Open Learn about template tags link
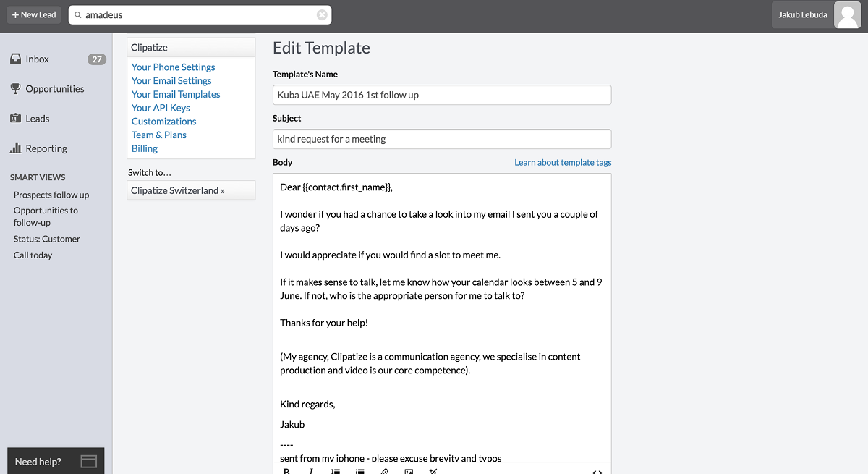Viewport: 868px width, 474px height. pos(563,163)
